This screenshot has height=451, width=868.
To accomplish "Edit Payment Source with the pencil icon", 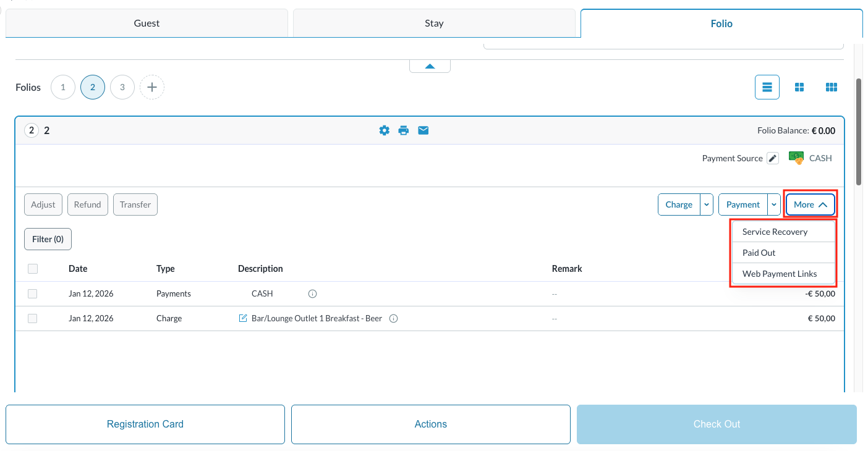I will tap(772, 158).
